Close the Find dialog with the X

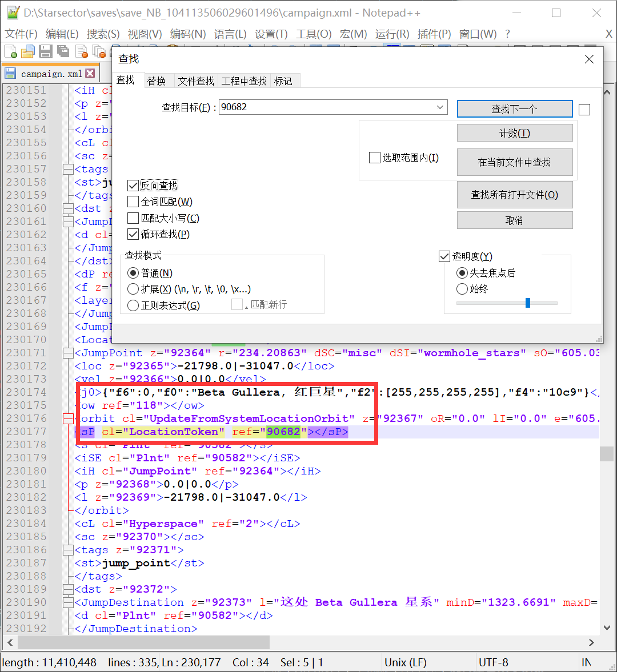(x=589, y=59)
